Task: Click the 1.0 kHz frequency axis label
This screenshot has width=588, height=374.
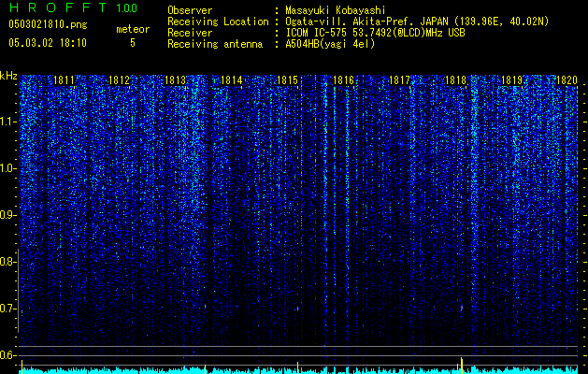Action: point(8,169)
